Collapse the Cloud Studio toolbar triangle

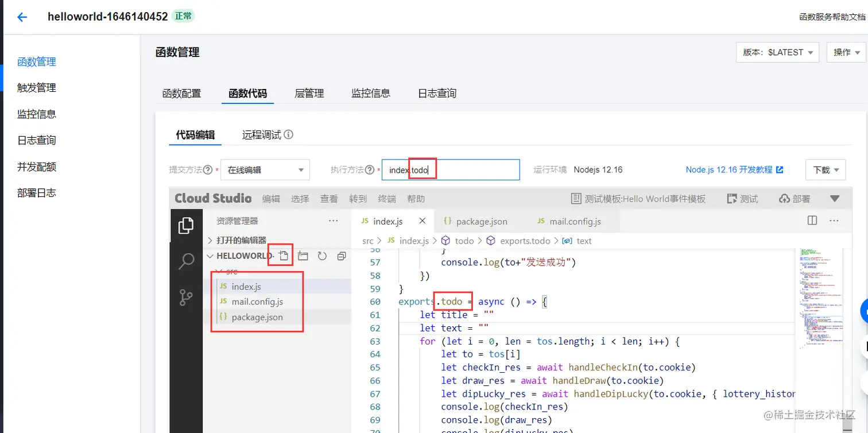tap(835, 199)
